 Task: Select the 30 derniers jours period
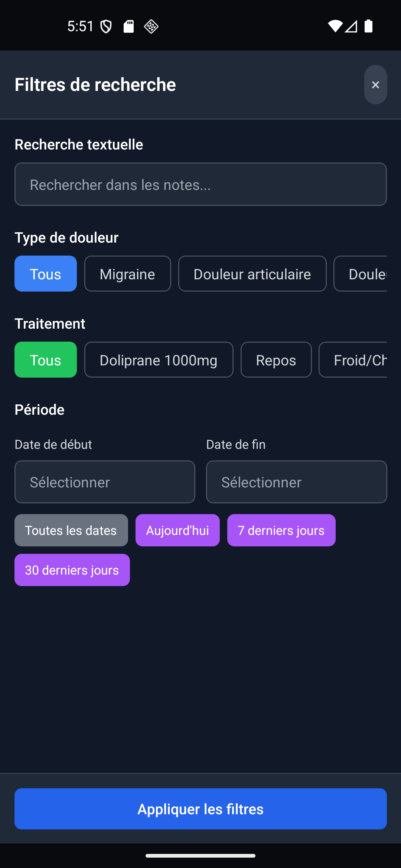pyautogui.click(x=72, y=570)
